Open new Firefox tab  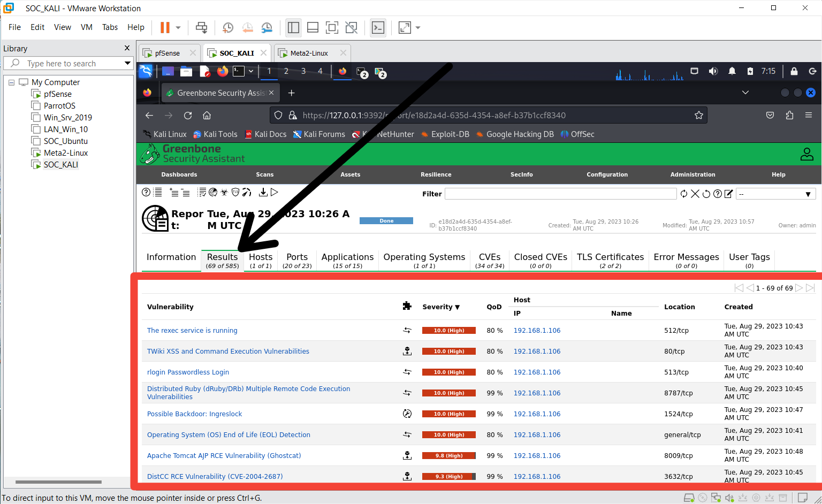[291, 93]
